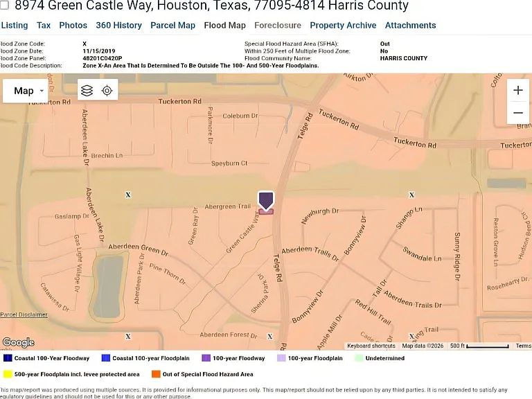532x399 pixels.
Task: Switch to the Tax tab
Action: [44, 26]
